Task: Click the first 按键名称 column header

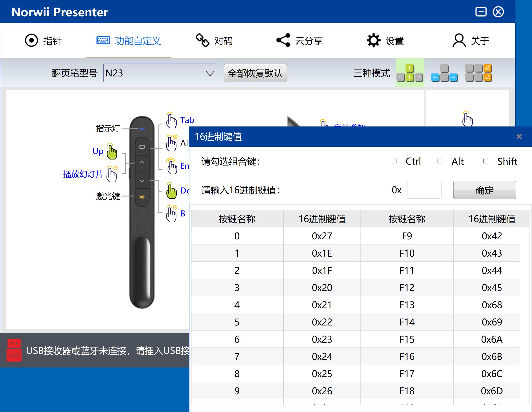Action: click(x=237, y=219)
